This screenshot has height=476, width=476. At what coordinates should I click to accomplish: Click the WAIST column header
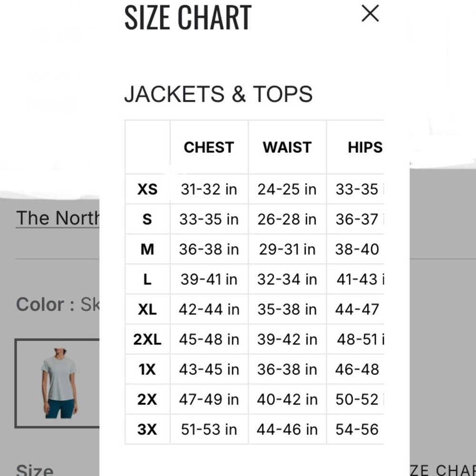[287, 147]
